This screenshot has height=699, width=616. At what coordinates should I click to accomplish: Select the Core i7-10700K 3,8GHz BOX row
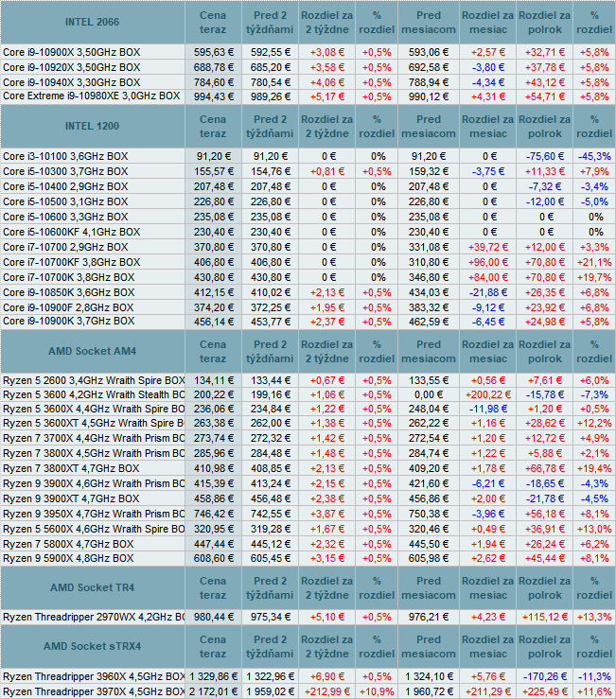tap(308, 278)
